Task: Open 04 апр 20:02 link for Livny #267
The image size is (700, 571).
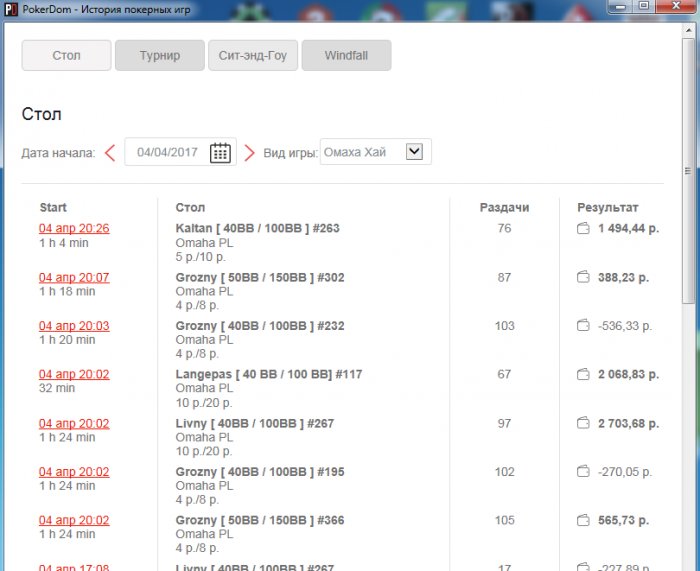Action: [x=74, y=423]
